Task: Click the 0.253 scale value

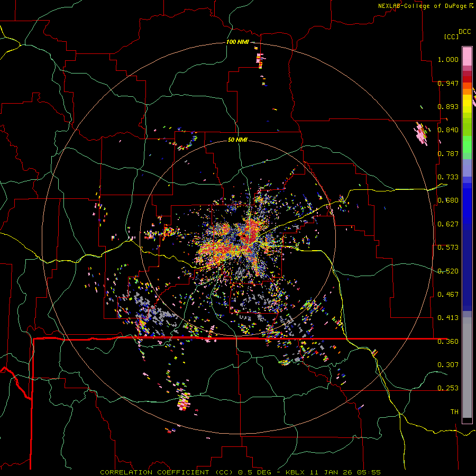Action: 448,388
